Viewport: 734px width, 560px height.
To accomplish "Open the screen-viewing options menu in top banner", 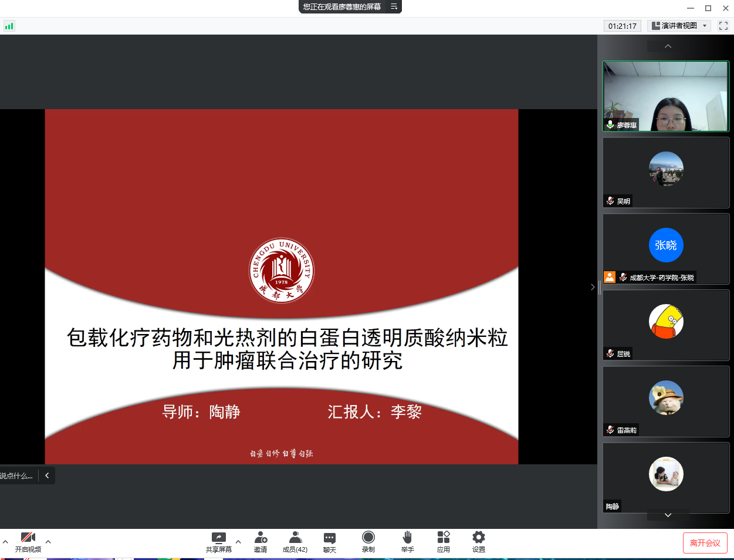I will [x=394, y=7].
